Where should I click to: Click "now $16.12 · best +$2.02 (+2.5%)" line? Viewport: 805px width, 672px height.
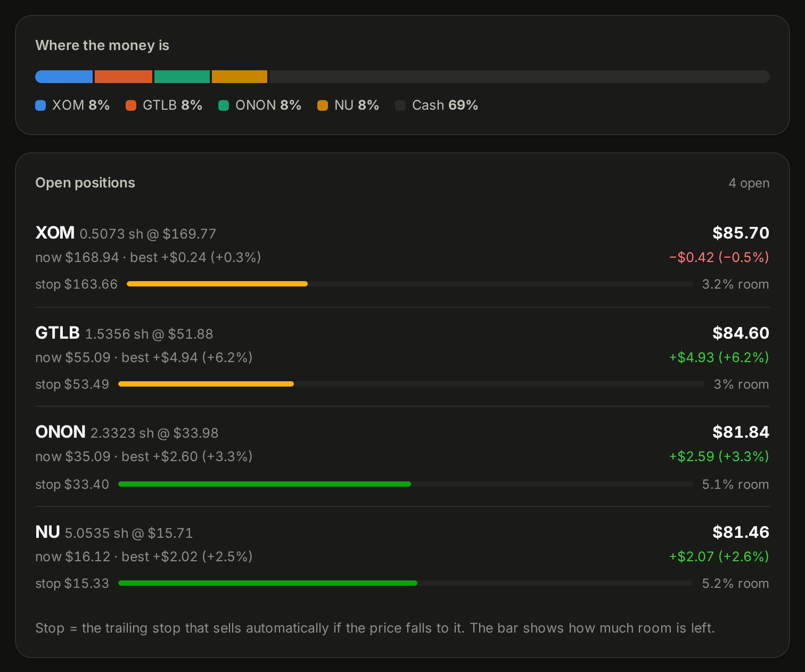click(144, 557)
